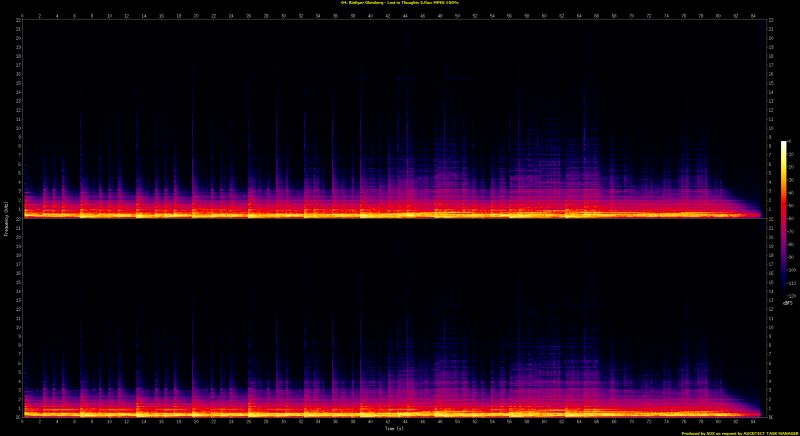
Task: Select the 50 second mark on bottom time axis
Action: tap(457, 422)
